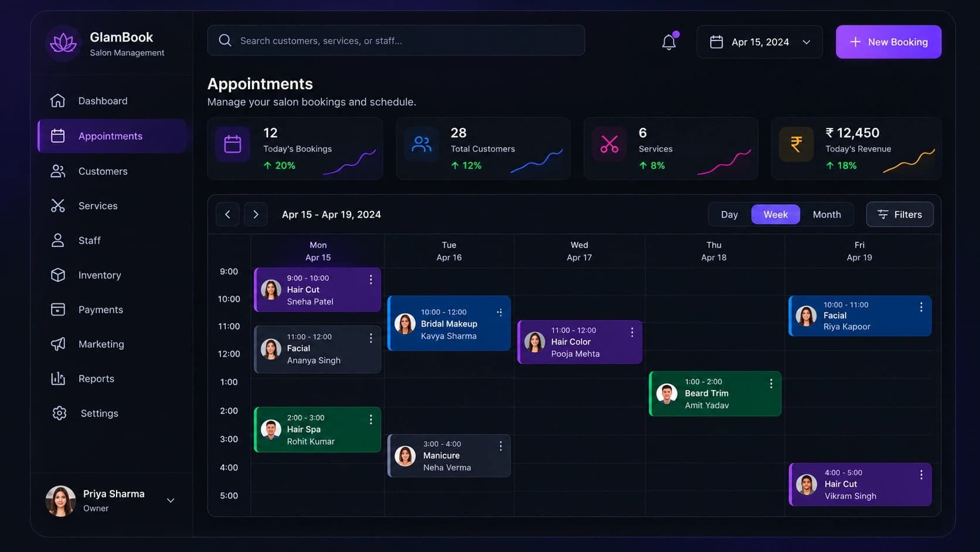Open options for Sneha Patel Hair Cut
Screen dimensions: 980x552
[x=371, y=280]
